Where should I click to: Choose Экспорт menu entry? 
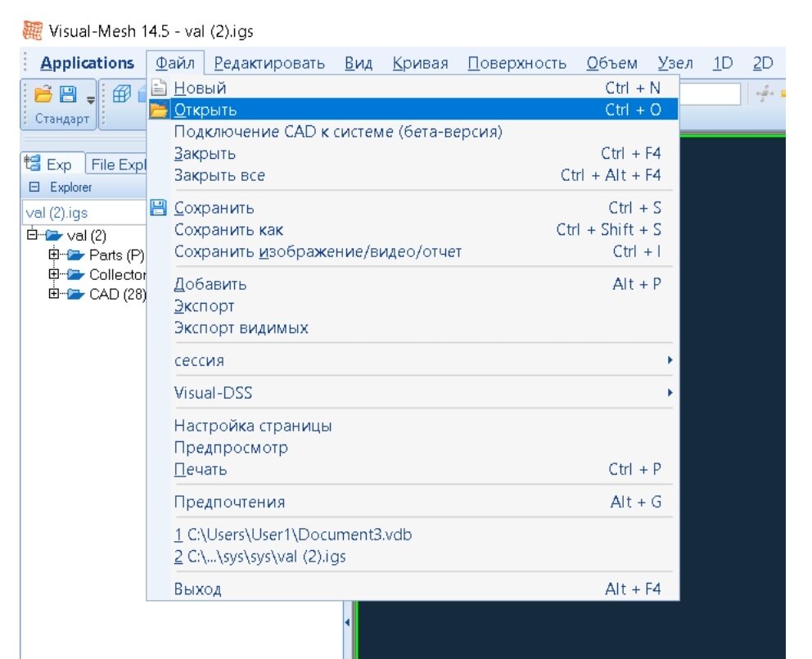(413, 305)
